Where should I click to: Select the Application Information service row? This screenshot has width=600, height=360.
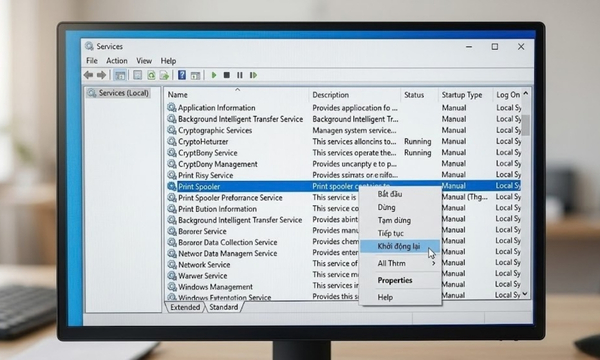(343, 108)
